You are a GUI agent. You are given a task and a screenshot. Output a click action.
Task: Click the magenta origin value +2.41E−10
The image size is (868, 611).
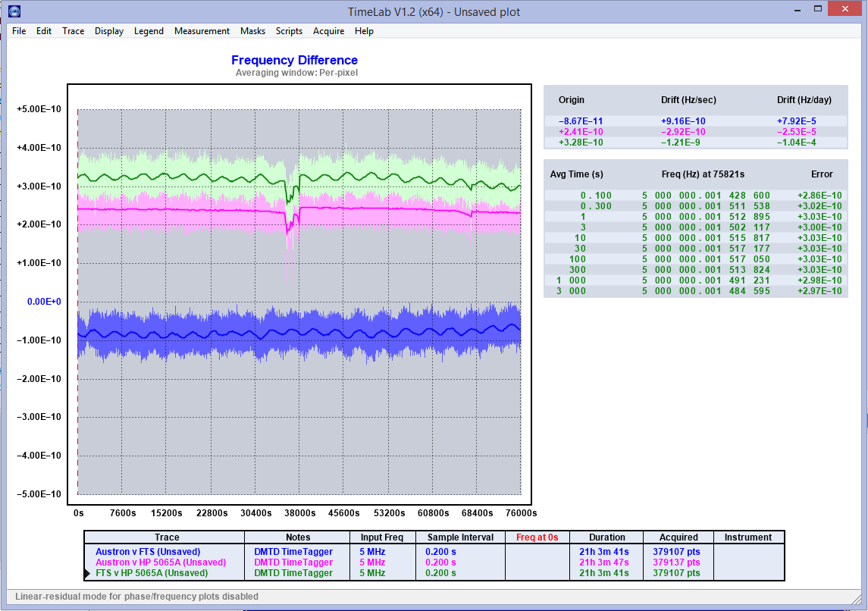[x=581, y=132]
